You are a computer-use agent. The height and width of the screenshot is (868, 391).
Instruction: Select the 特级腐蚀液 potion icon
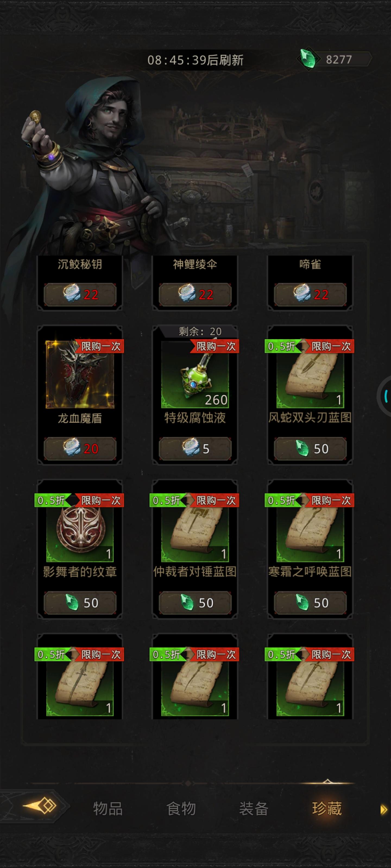[x=195, y=374]
